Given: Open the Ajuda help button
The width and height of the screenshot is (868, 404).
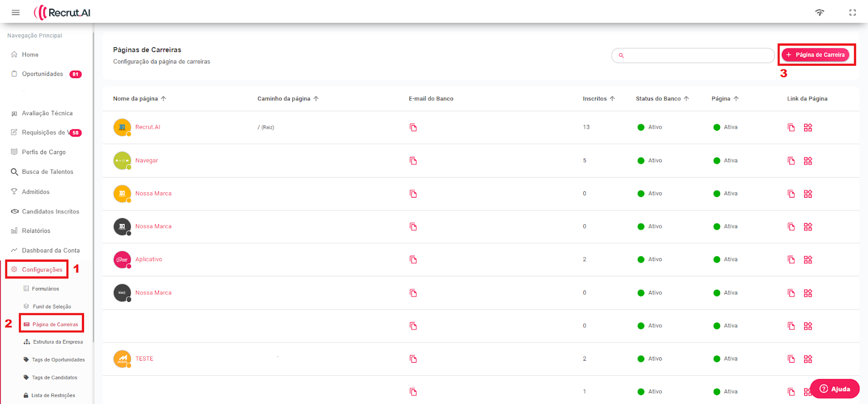Looking at the screenshot, I should [x=834, y=389].
